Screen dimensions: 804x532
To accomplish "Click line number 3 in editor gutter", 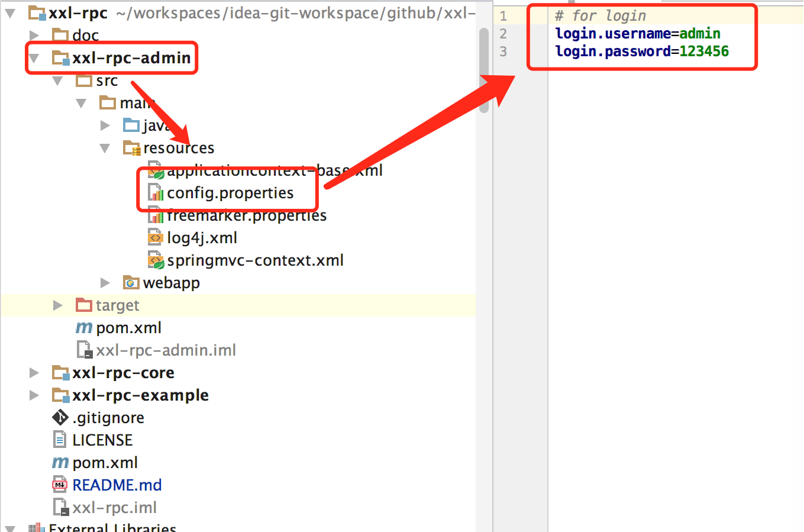I will pyautogui.click(x=503, y=51).
